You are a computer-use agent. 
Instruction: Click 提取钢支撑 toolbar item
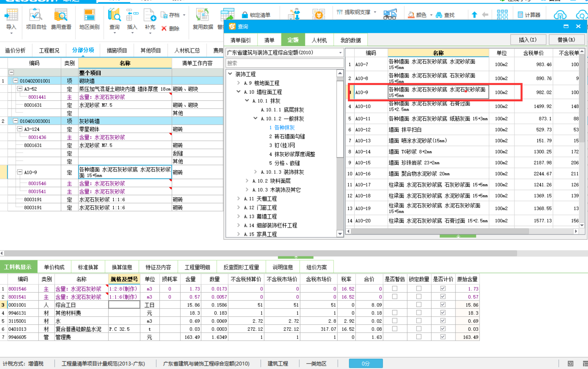(354, 12)
